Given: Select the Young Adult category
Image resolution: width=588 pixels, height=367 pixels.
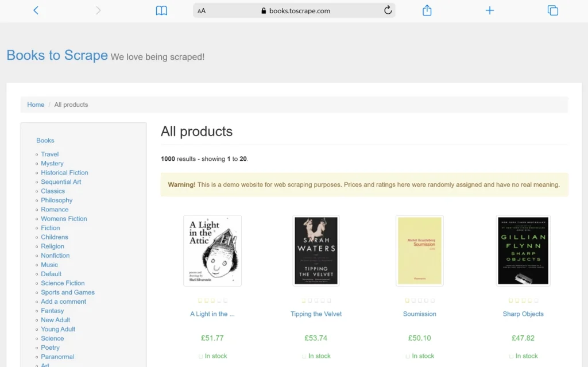Looking at the screenshot, I should pos(58,329).
